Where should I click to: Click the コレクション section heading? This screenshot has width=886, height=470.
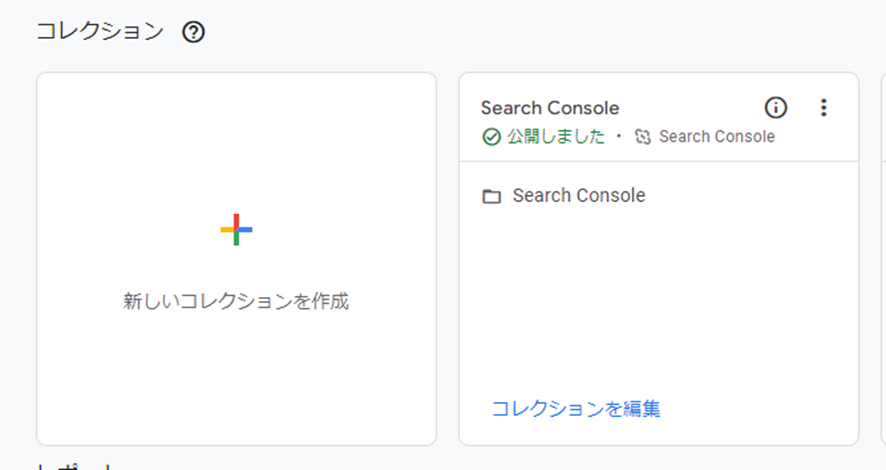(x=100, y=31)
